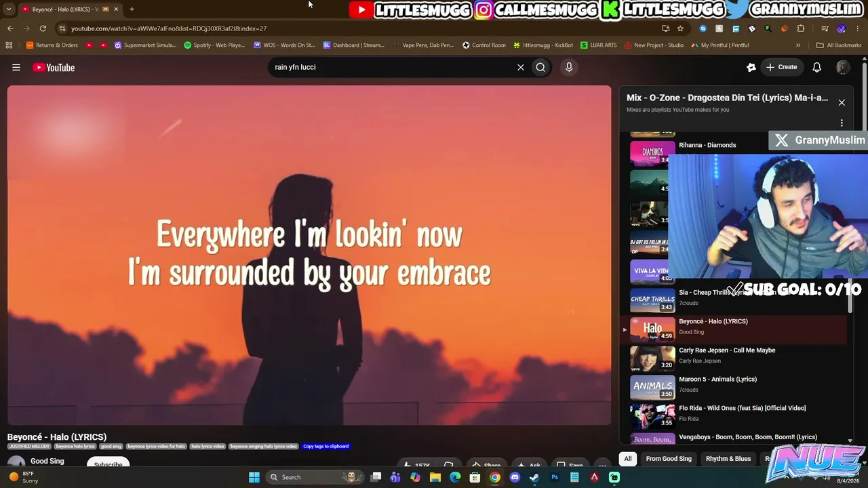Viewport: 868px width, 488px height.
Task: Open the apps grid in bookmarks bar
Action: [9, 45]
